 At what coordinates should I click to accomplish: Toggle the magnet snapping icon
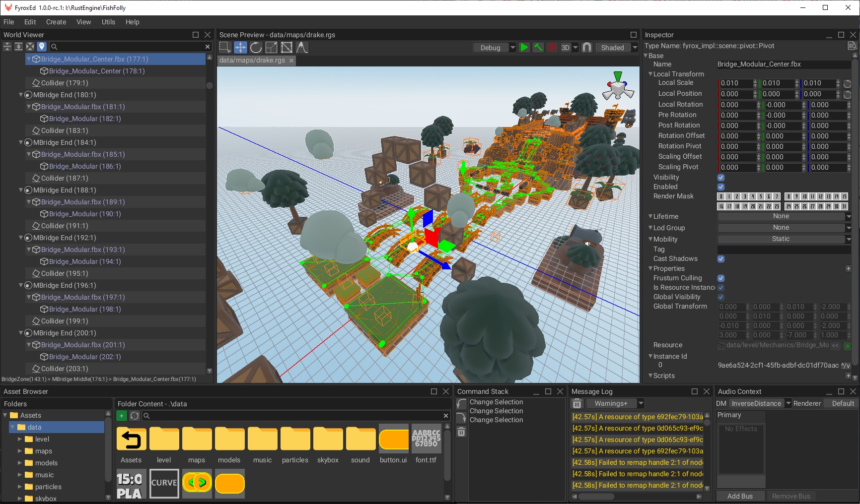587,47
